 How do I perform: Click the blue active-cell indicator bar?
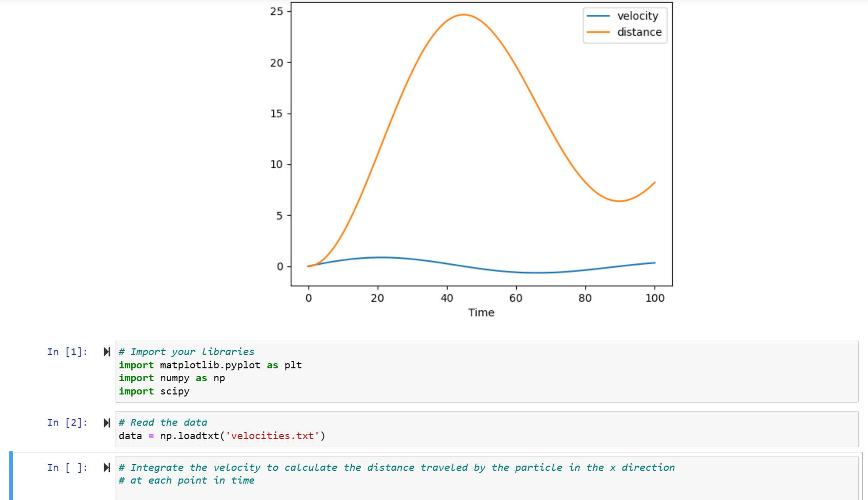[10, 476]
